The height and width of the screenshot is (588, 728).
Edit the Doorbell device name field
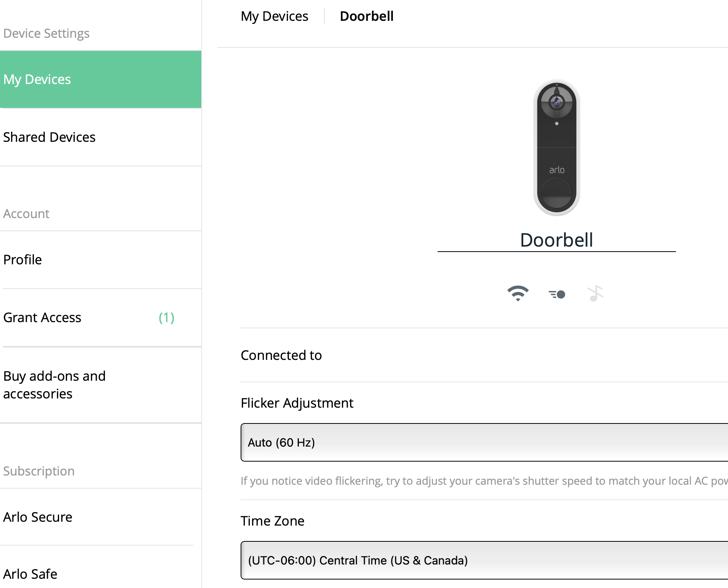click(556, 240)
